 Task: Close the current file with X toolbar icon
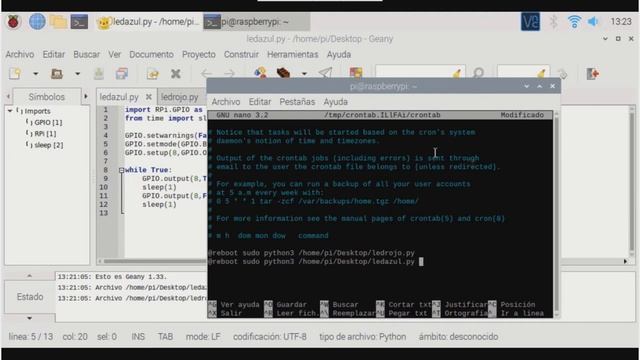(x=176, y=74)
